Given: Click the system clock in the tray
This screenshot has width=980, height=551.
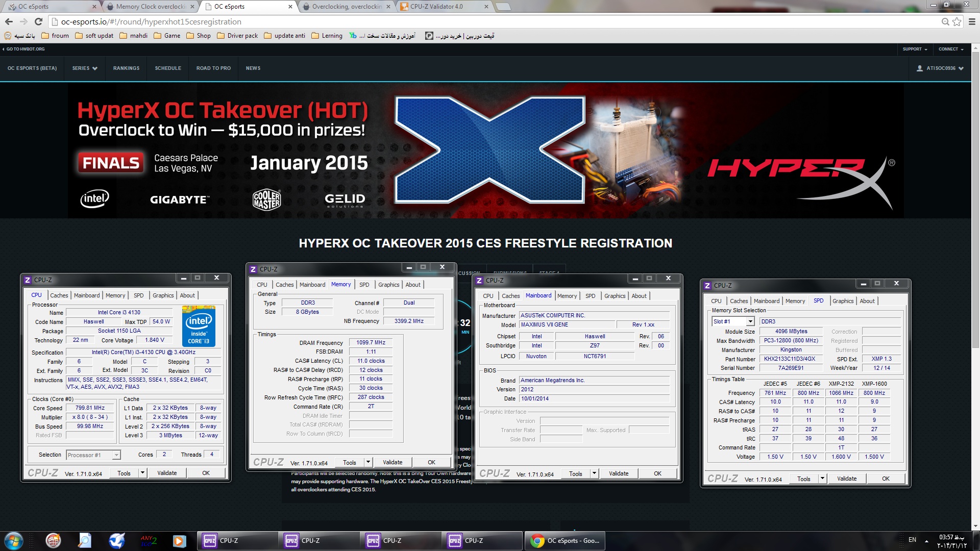Looking at the screenshot, I should (x=952, y=541).
